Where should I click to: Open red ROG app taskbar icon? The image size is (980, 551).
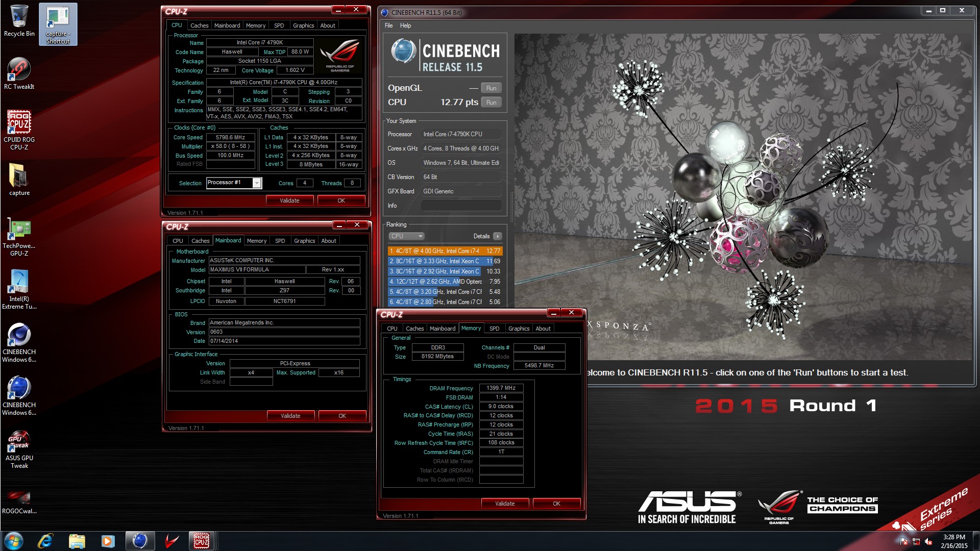click(171, 541)
